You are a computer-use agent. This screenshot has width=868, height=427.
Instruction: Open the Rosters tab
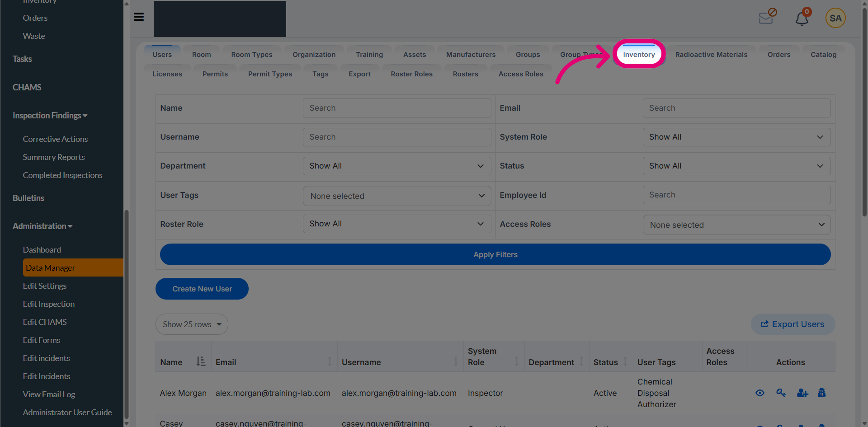pyautogui.click(x=466, y=74)
